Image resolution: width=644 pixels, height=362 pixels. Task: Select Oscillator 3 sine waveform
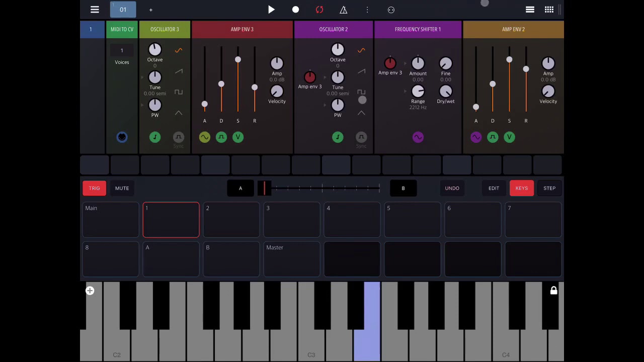coord(179,50)
